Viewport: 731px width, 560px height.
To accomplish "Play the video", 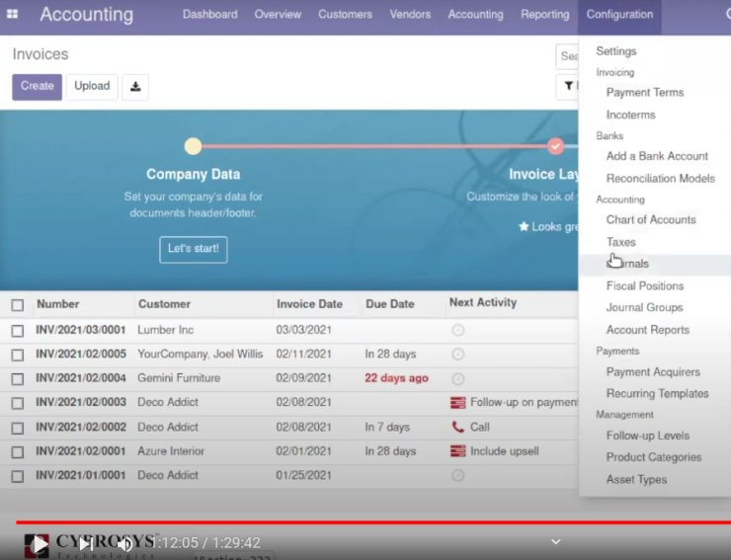I will click(x=41, y=543).
